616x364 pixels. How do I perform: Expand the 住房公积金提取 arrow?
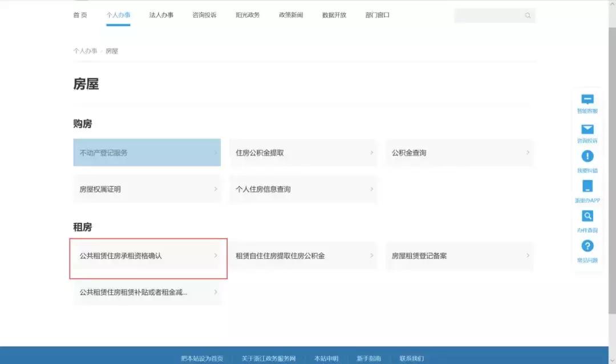(371, 152)
